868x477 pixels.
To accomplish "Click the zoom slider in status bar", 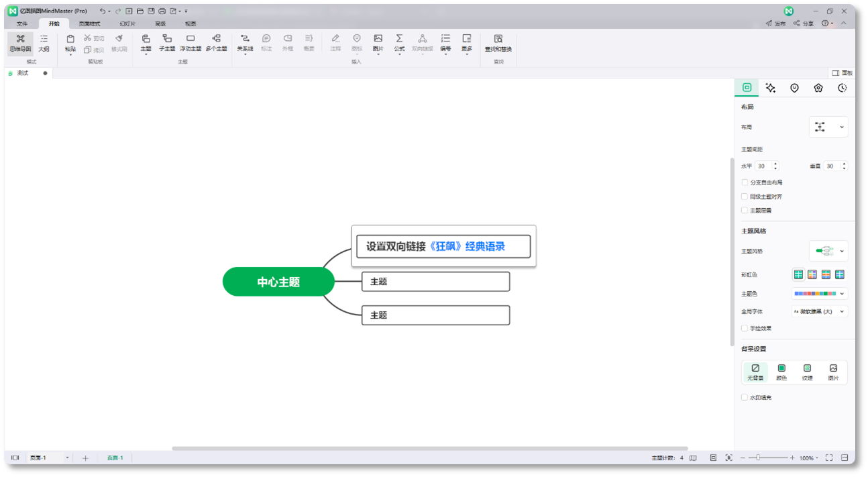I will (x=768, y=458).
